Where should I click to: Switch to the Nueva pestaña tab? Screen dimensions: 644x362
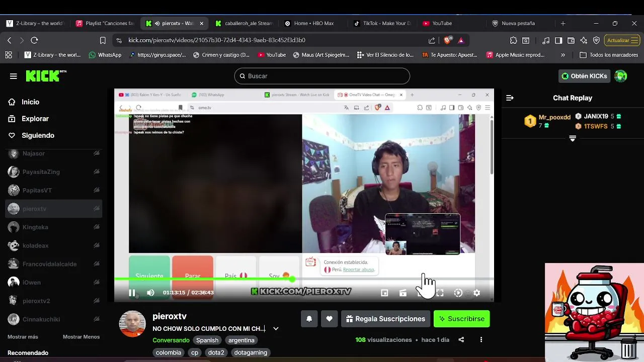click(x=518, y=23)
